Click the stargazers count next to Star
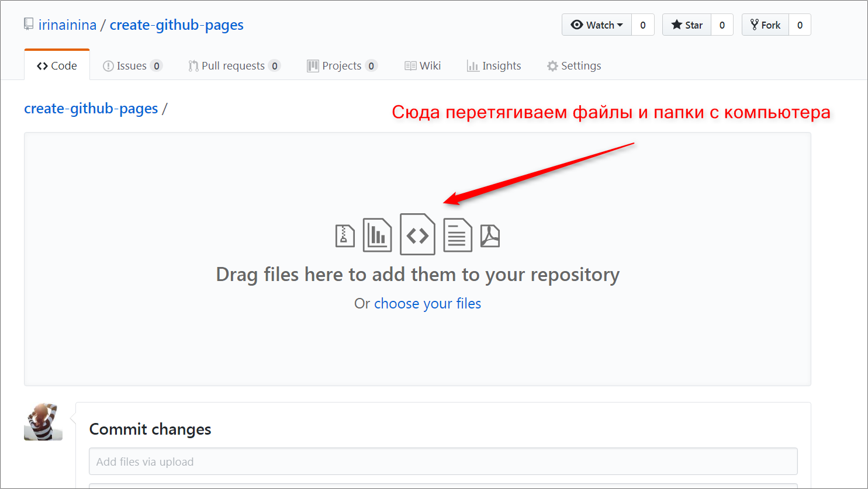The width and height of the screenshot is (868, 489). pyautogui.click(x=722, y=25)
